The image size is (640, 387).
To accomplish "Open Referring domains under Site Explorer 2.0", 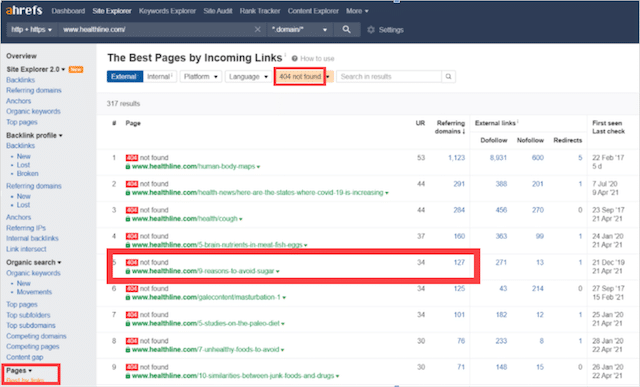I will tap(34, 91).
